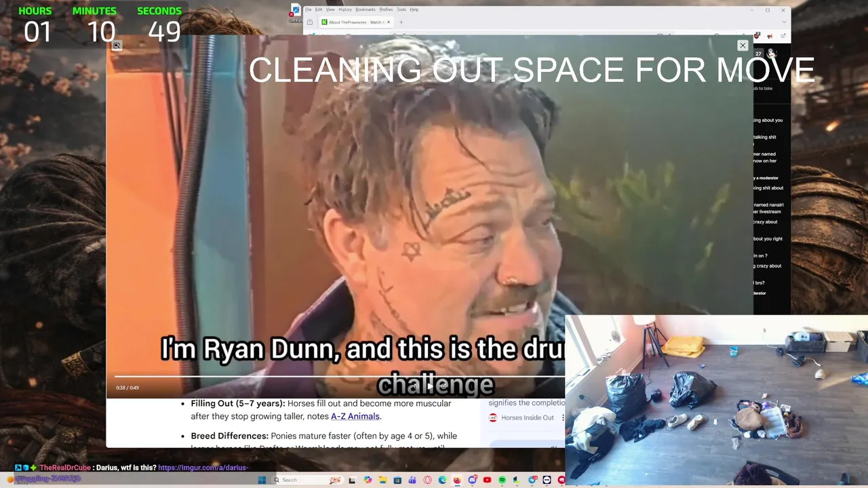Open Discord from the taskbar
The height and width of the screenshot is (488, 868).
(473, 480)
